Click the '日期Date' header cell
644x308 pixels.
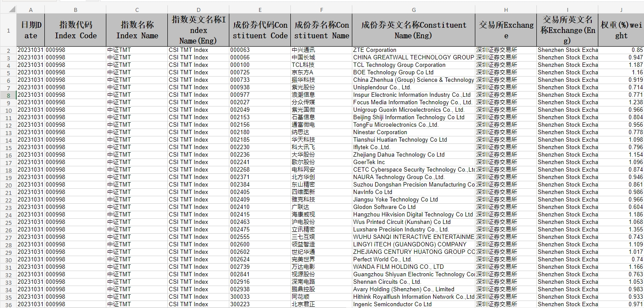tap(31, 30)
